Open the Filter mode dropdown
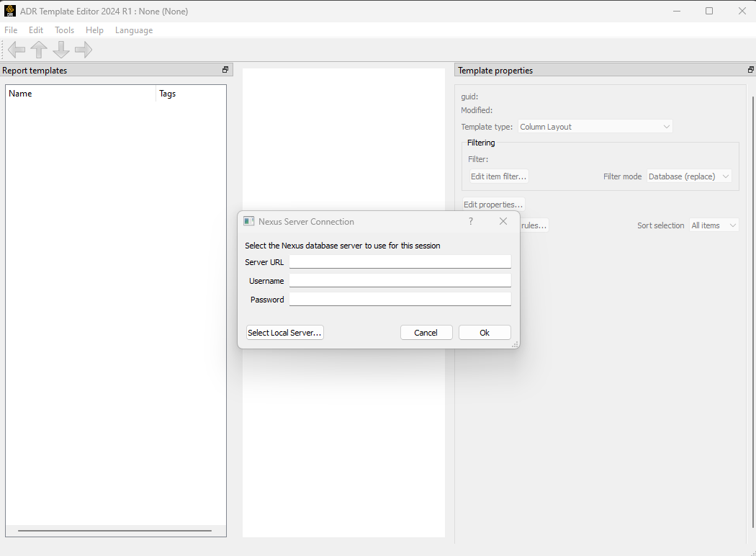756x556 pixels. tap(689, 176)
